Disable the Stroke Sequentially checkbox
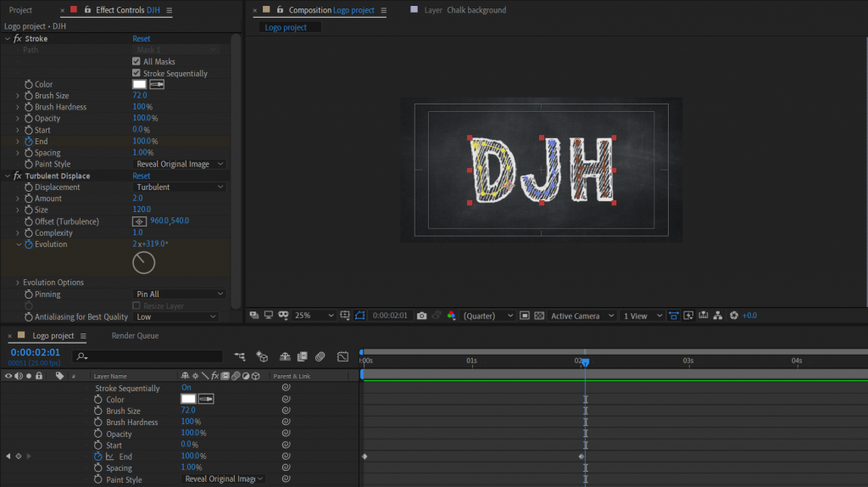Viewport: 868px width, 487px height. click(136, 73)
